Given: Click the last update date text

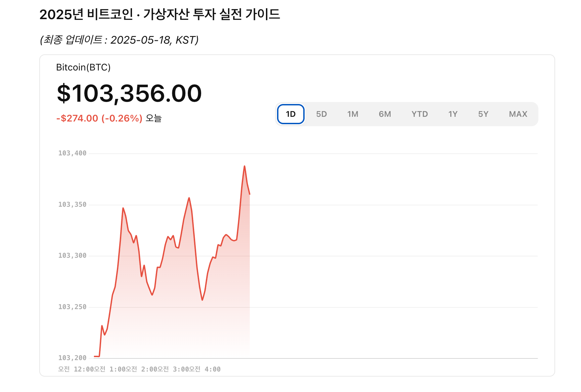Looking at the screenshot, I should tap(120, 40).
